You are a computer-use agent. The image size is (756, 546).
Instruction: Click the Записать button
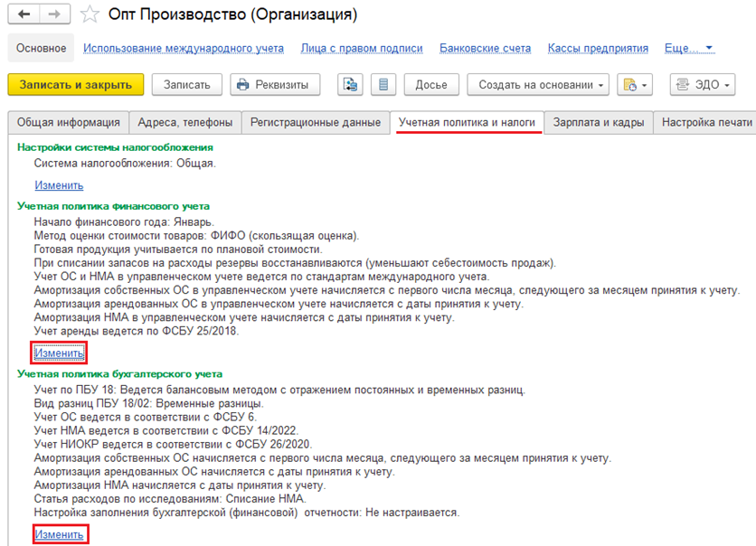click(x=187, y=85)
